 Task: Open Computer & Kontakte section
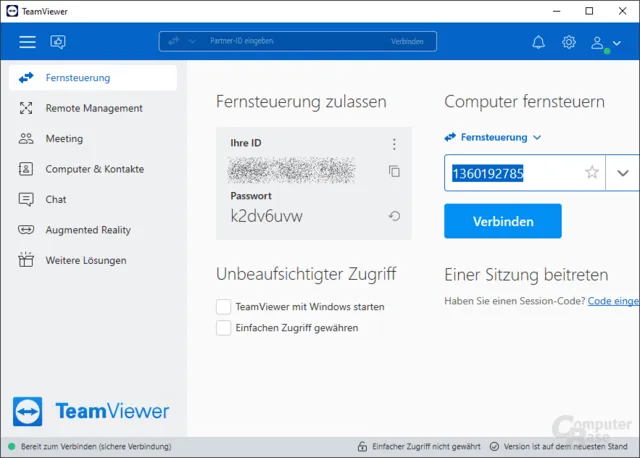point(94,169)
